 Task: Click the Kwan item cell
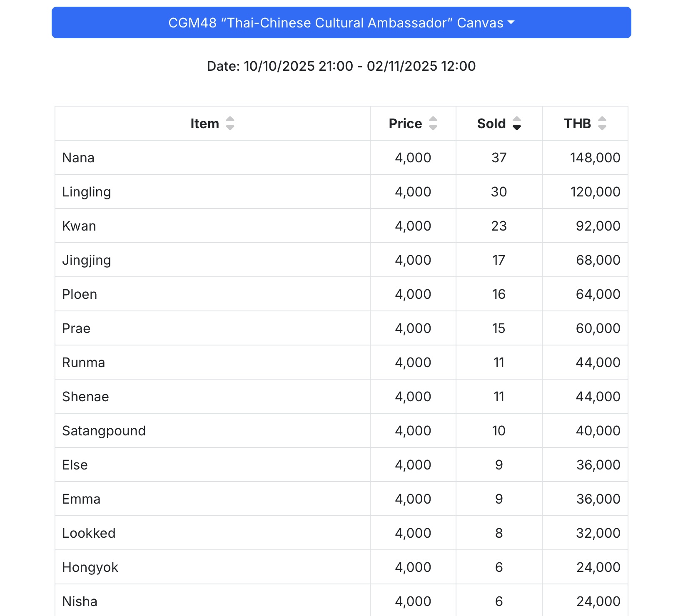point(79,226)
